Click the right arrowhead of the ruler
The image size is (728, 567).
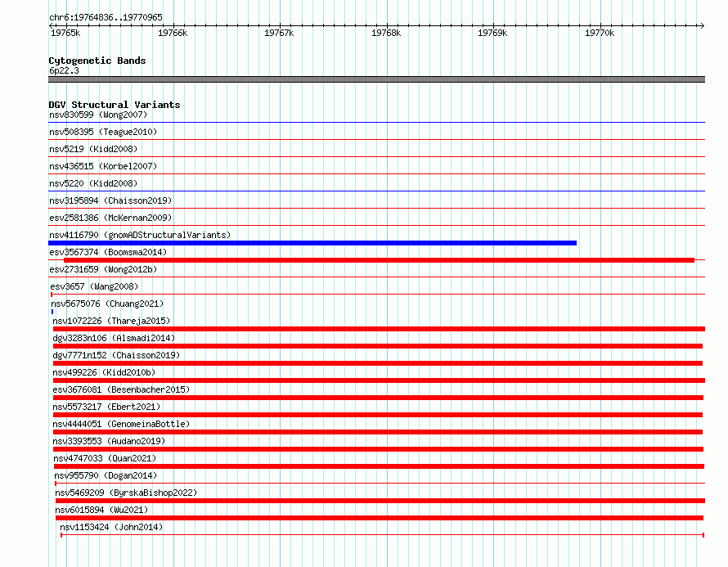point(703,25)
